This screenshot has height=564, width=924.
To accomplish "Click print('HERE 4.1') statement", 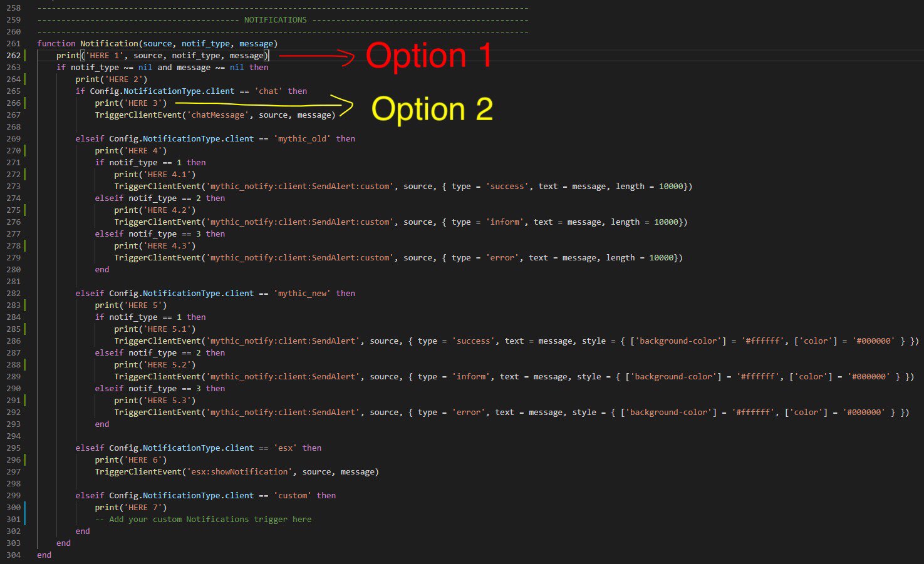I will [155, 174].
